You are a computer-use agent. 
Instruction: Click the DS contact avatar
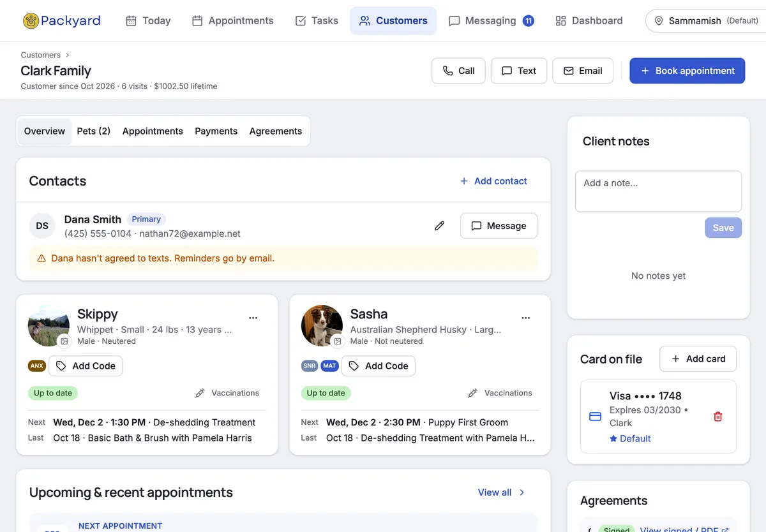pos(42,226)
